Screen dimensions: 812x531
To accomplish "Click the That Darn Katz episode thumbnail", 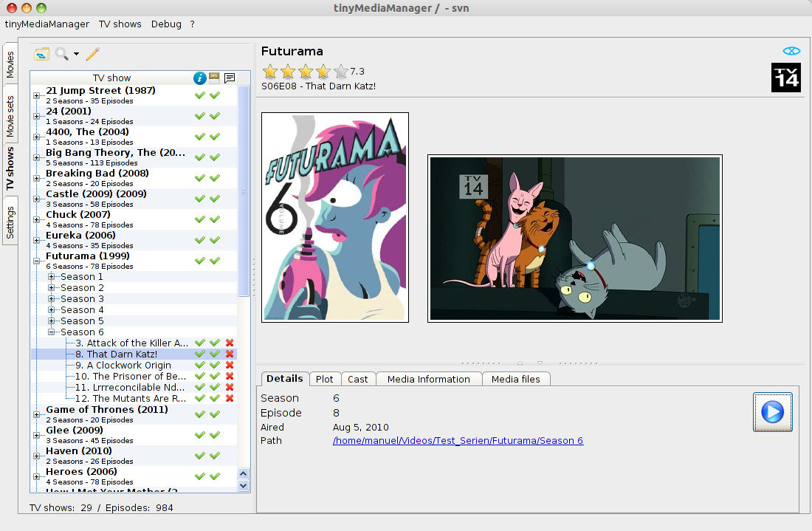I will (575, 239).
